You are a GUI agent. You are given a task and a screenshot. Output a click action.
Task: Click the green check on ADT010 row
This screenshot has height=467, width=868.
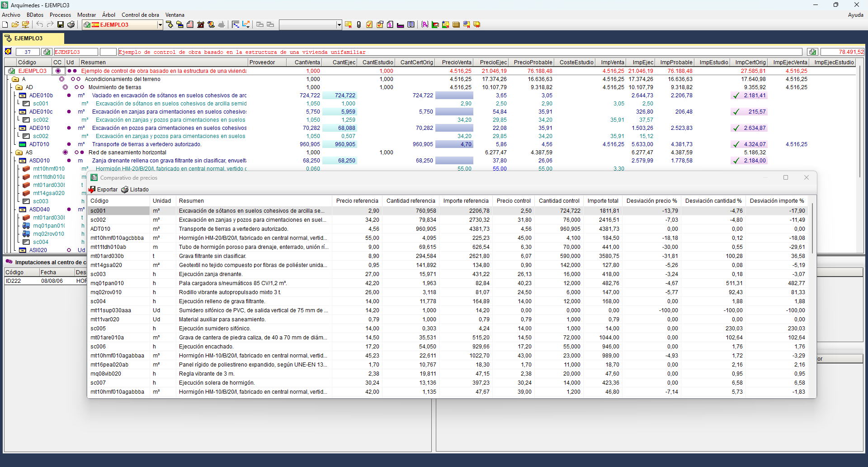pyautogui.click(x=736, y=144)
